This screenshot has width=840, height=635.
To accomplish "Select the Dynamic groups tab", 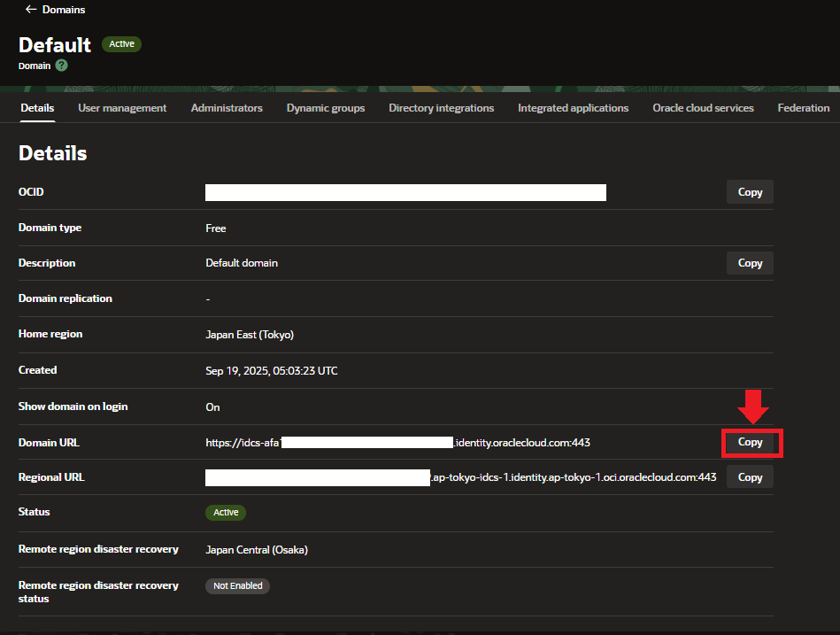I will 325,107.
